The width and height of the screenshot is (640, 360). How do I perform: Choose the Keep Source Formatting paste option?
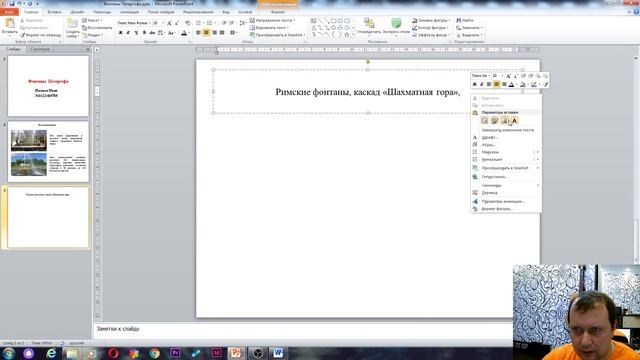[495, 120]
